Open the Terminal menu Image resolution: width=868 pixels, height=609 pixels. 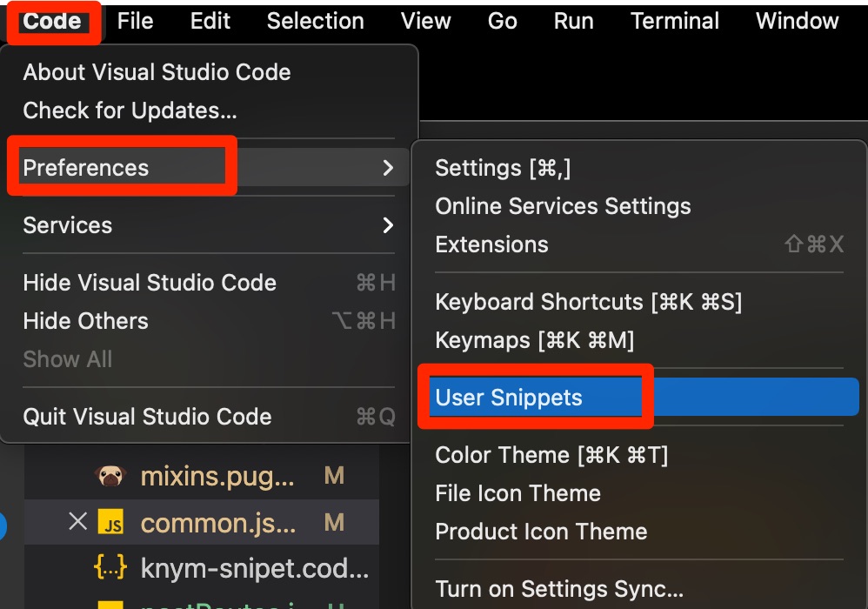pos(675,21)
